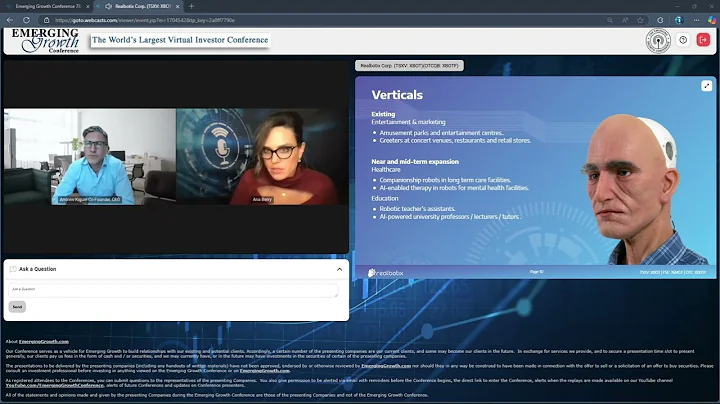This screenshot has width=720, height=404.
Task: Open the help question-mark button
Action: pos(683,40)
